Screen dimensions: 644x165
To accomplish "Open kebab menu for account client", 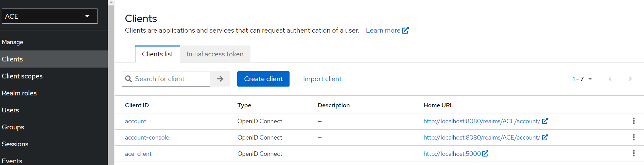I will (633, 121).
